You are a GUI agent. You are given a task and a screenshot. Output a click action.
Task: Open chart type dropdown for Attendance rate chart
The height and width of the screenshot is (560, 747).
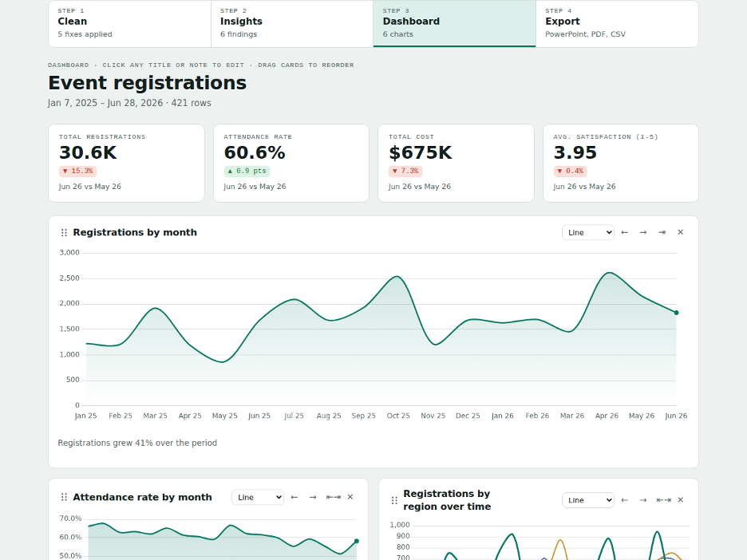pos(258,497)
